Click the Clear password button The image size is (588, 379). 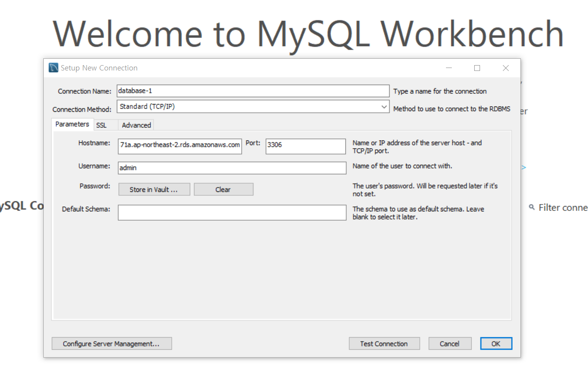(x=223, y=189)
